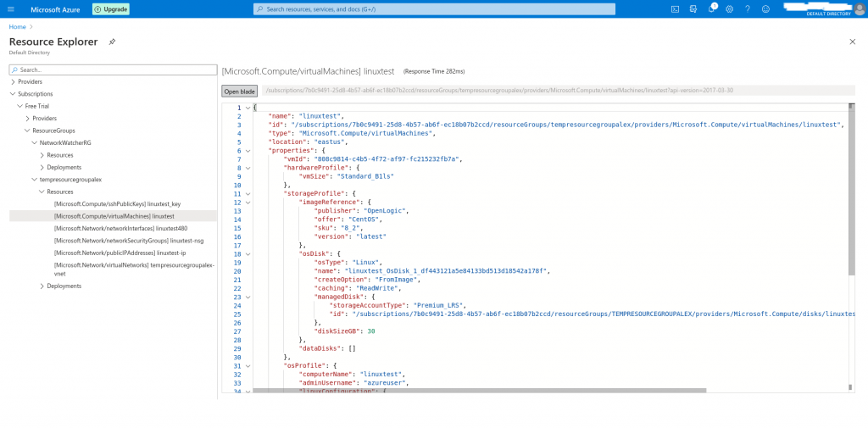Click the Response Time 282ms label

[434, 72]
